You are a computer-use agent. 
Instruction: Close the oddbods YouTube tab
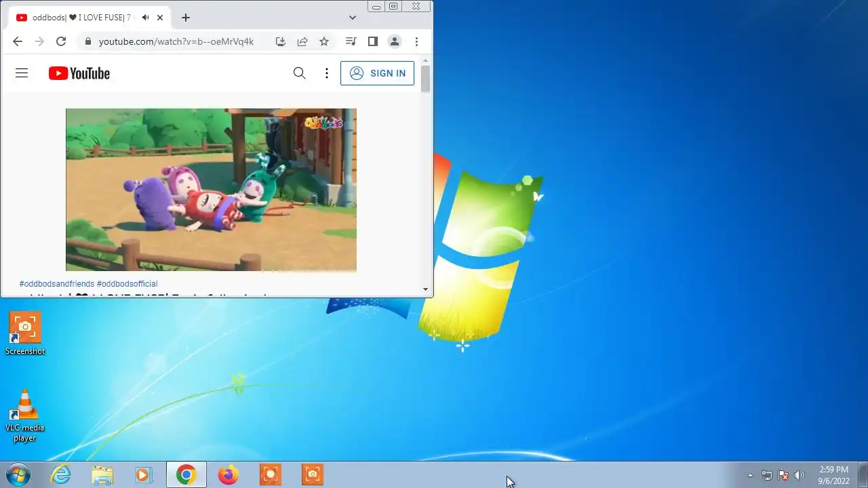point(160,18)
